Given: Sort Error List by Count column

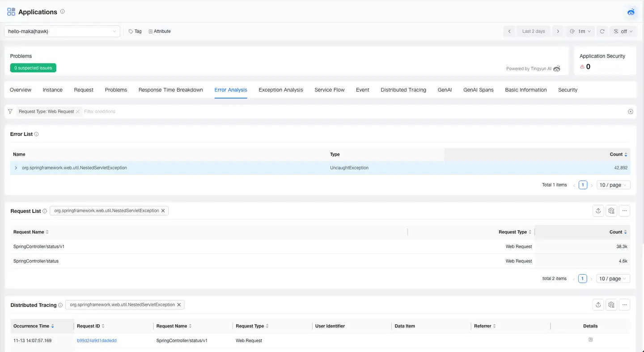Looking at the screenshot, I should (619, 154).
